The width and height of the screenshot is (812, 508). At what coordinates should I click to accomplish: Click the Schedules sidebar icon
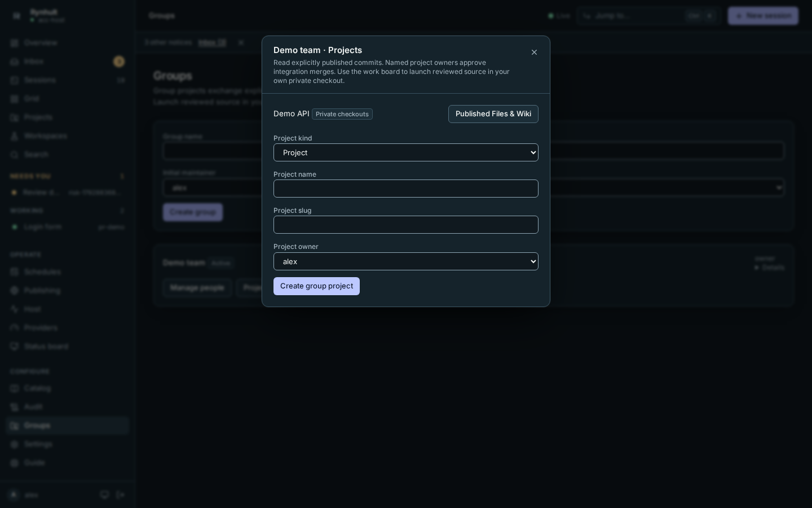coord(15,272)
